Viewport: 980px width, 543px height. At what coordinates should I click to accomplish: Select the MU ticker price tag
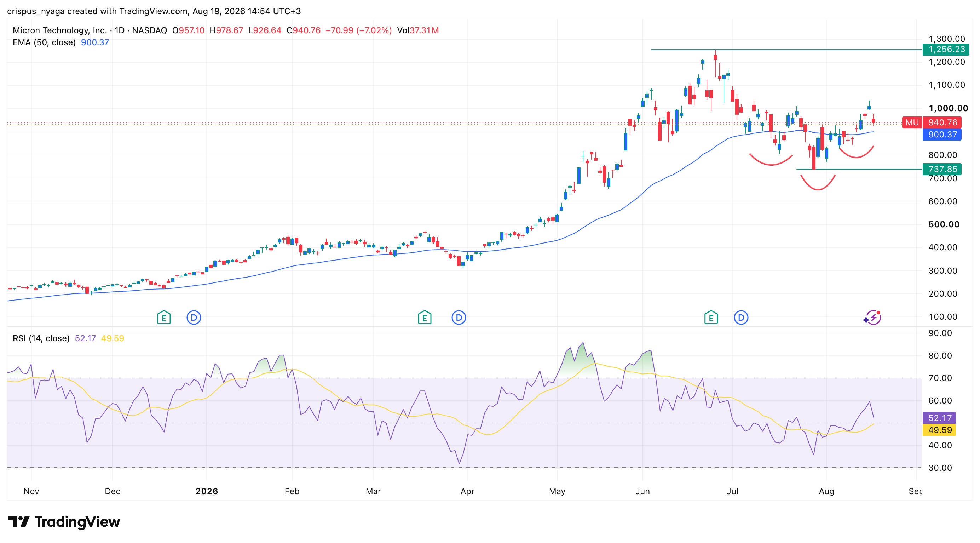coord(912,122)
